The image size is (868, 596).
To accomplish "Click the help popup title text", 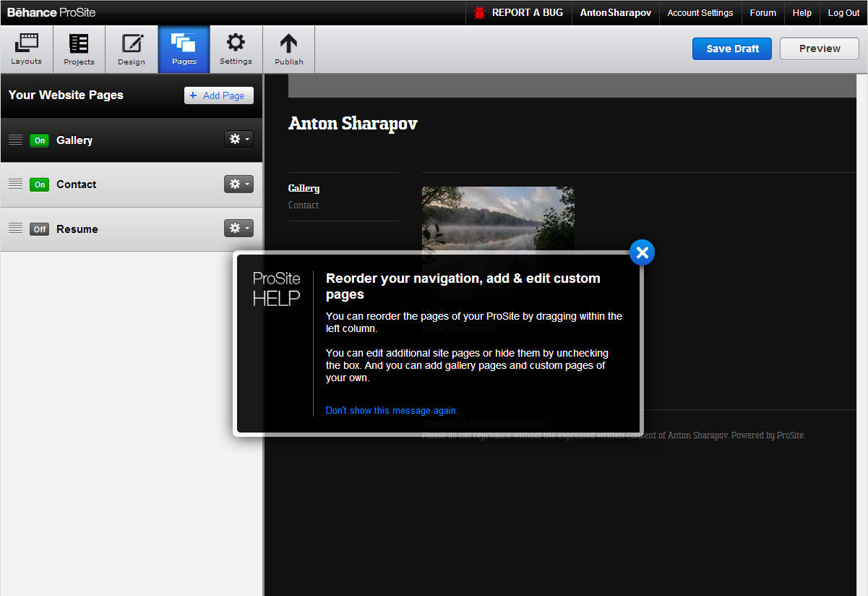I will click(x=463, y=286).
